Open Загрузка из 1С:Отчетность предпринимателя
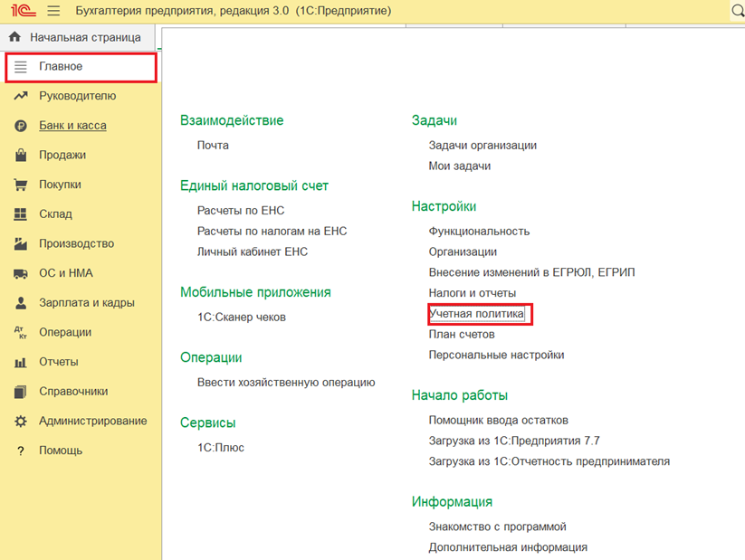745x560 pixels. pos(549,461)
